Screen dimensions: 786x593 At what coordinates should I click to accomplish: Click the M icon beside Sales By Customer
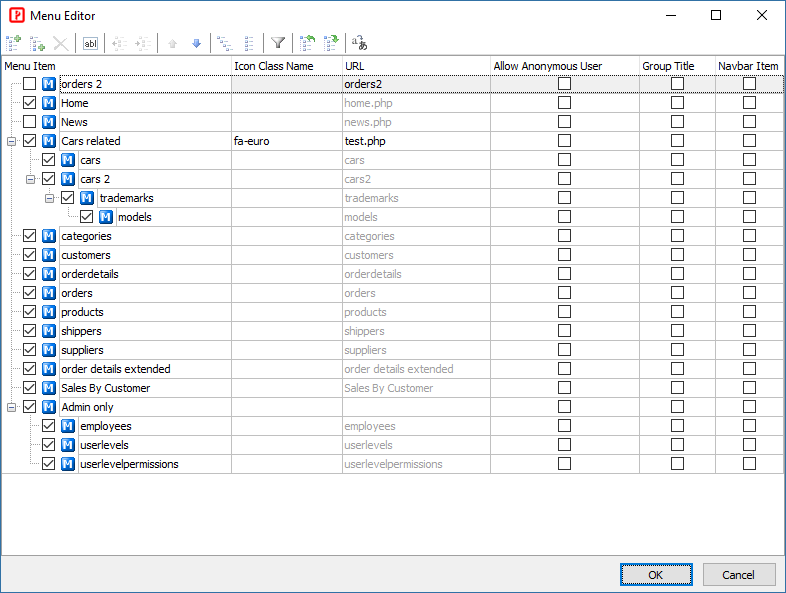pyautogui.click(x=49, y=388)
